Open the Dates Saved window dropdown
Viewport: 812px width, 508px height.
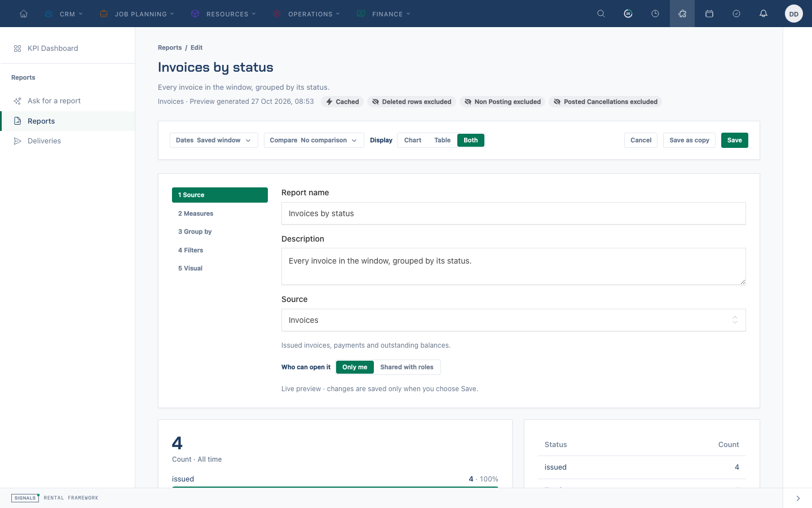pyautogui.click(x=214, y=140)
